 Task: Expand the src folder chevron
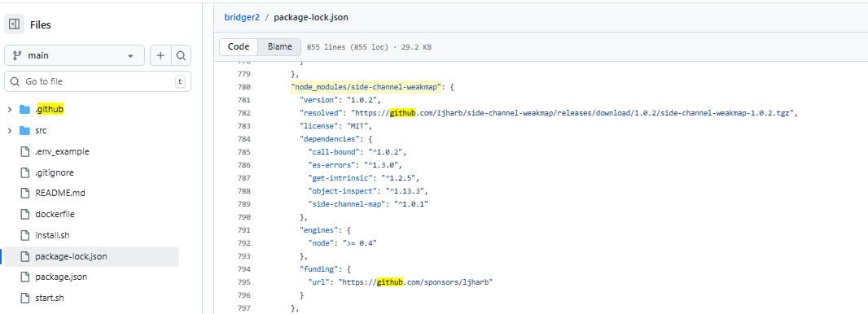(10, 131)
